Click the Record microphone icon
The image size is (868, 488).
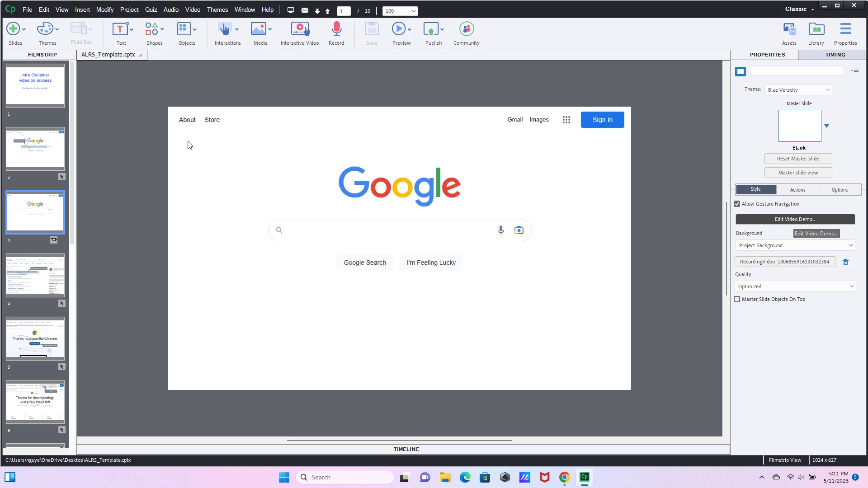tap(336, 30)
